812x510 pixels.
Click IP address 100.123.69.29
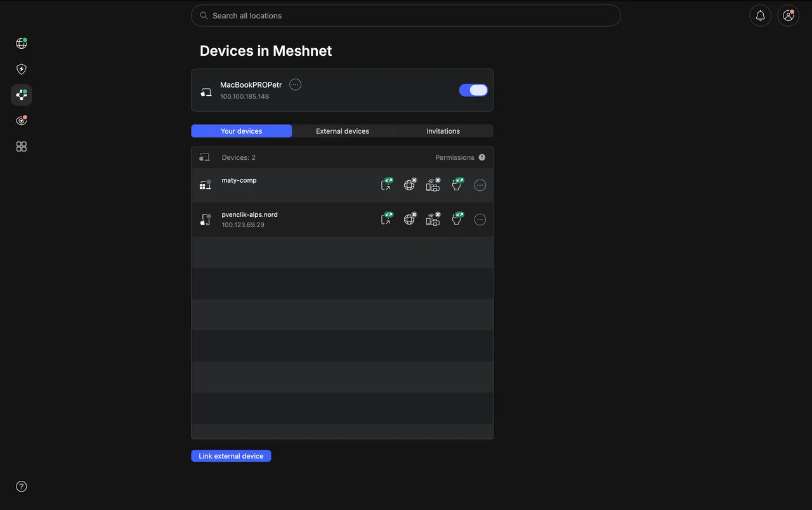tap(243, 225)
